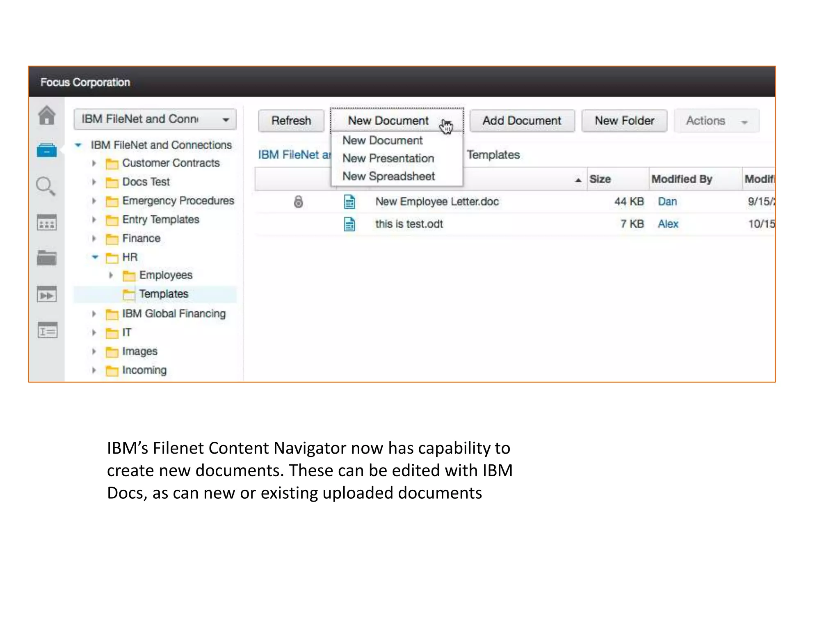Click the Add Document button
The height and width of the screenshot is (630, 840).
pyautogui.click(x=522, y=121)
